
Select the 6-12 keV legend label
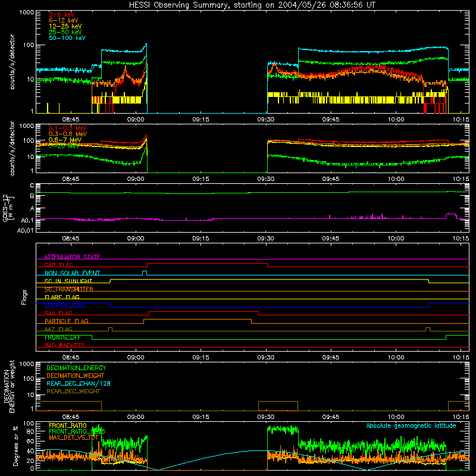pos(63,20)
